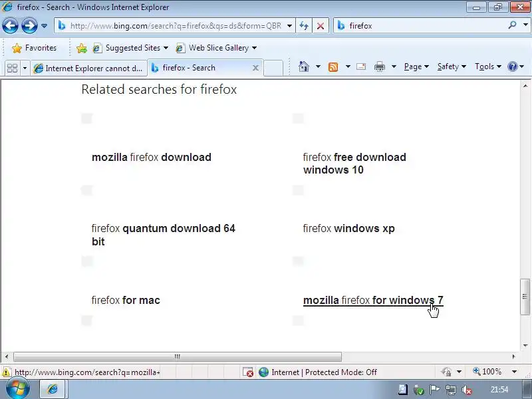Click the vertical scrollbar thumb

[525, 297]
